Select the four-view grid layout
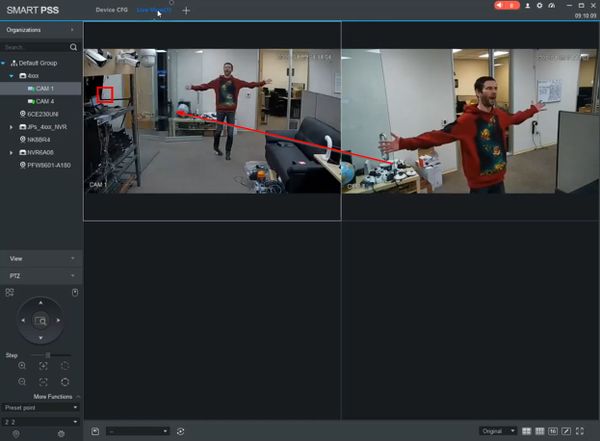 click(x=526, y=430)
